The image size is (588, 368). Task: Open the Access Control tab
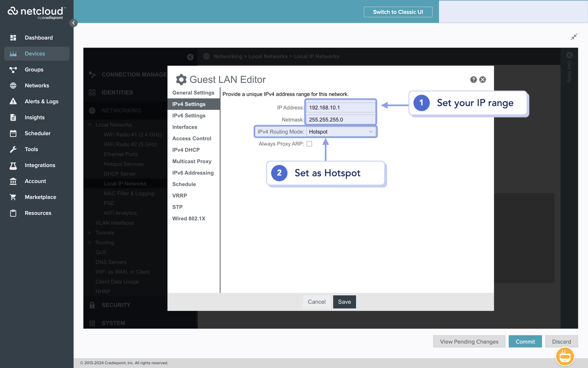pyautogui.click(x=192, y=138)
